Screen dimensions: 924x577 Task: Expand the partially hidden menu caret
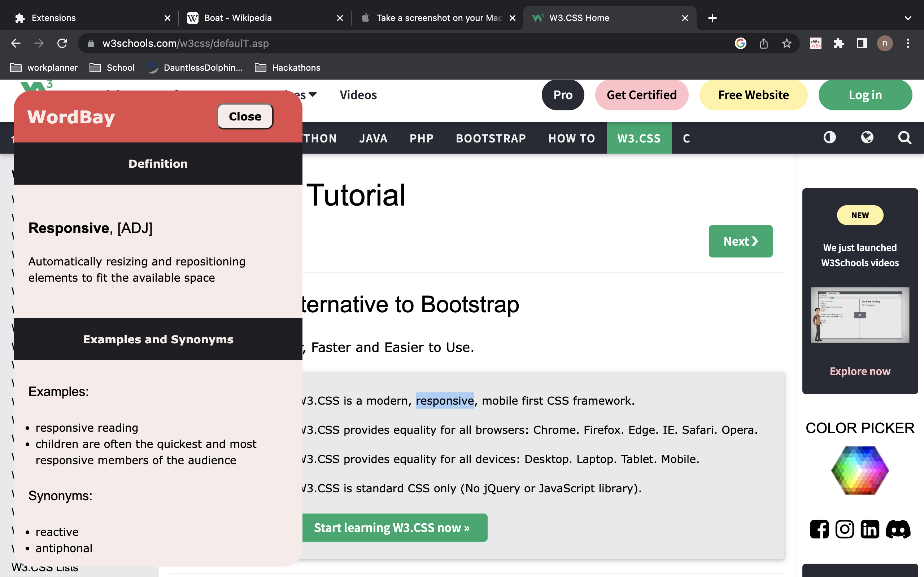coord(313,94)
